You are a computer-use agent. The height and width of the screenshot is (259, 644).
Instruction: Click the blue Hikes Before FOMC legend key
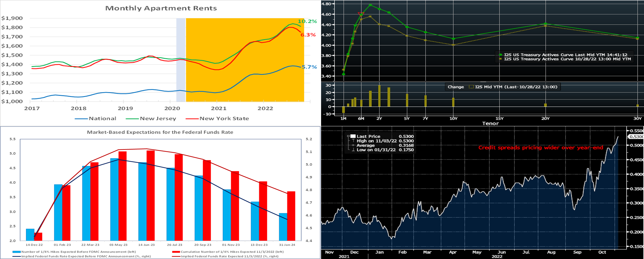[x=17, y=252]
